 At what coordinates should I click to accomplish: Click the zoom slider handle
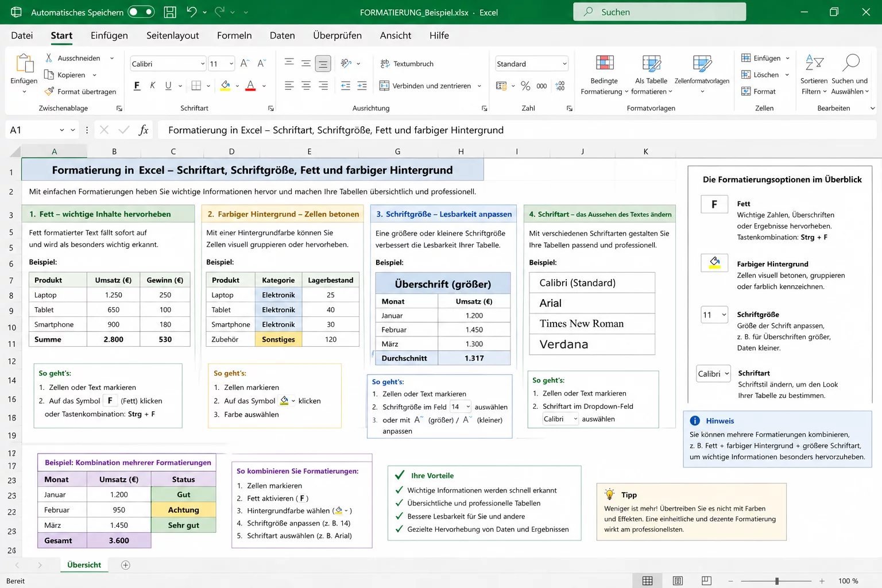(777, 581)
